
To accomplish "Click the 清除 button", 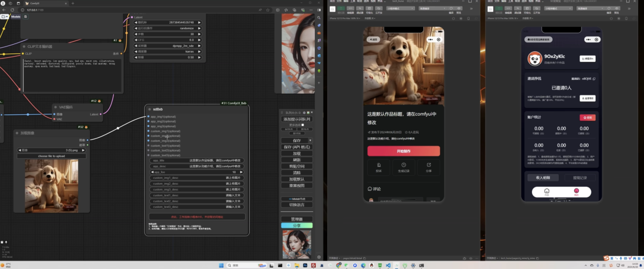I will click(296, 172).
